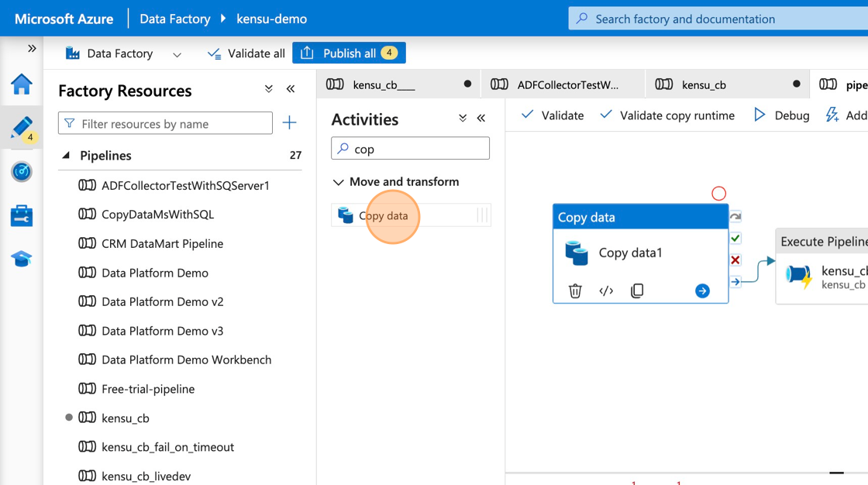The image size is (868, 485).
Task: Select grey skipped dependency arrow on Copy data1
Action: click(735, 216)
